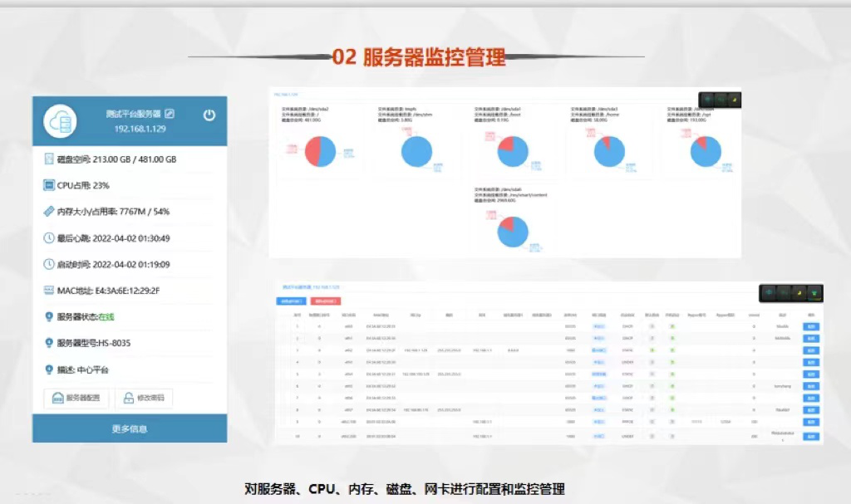Viewport: 851px width, 504px height.
Task: Enable the green toggle in the third table row
Action: click(x=672, y=351)
